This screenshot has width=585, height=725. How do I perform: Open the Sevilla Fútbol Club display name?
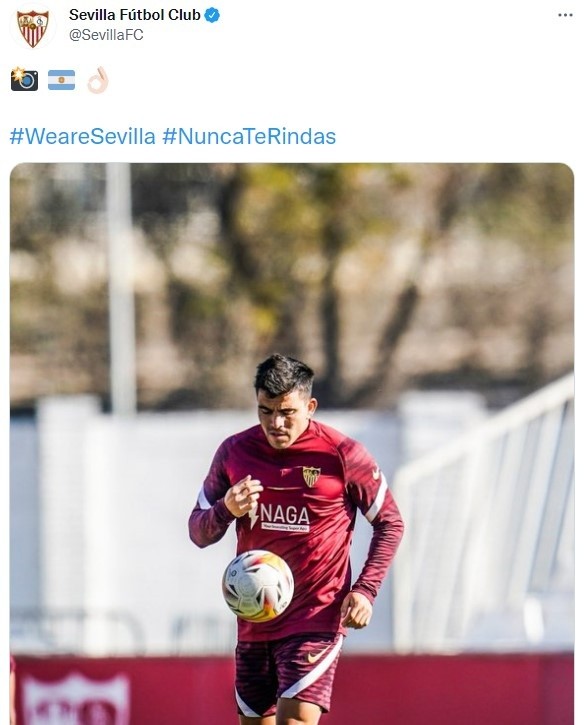(x=134, y=15)
